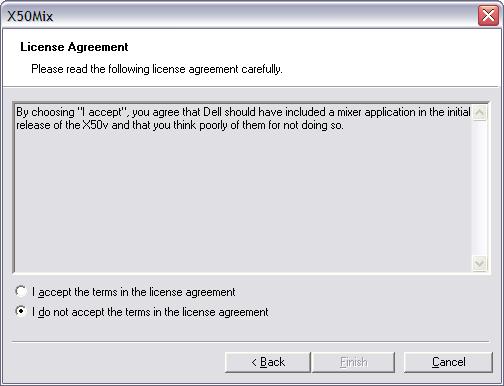Viewport: 504px width, 386px height.
Task: Click the "I do not accept the terms" label text
Action: (x=150, y=312)
